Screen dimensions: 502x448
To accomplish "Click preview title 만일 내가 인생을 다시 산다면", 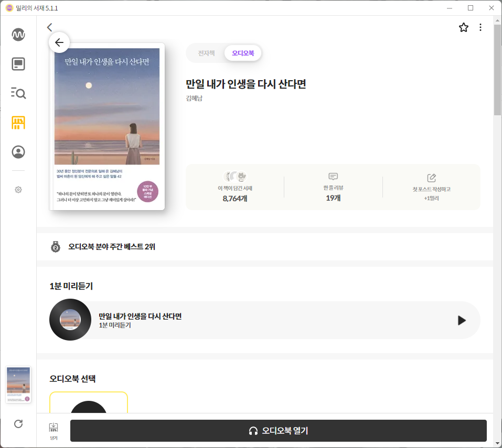I will click(x=140, y=316).
